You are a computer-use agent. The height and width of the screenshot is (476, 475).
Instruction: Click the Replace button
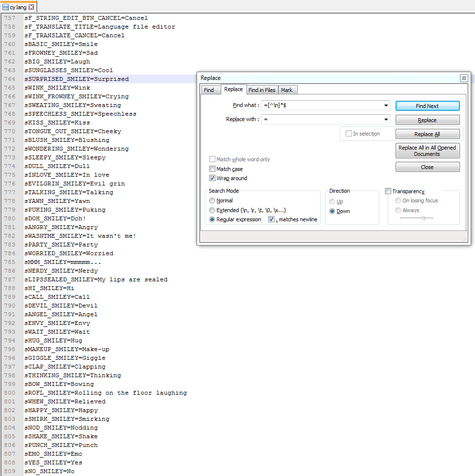click(x=427, y=120)
